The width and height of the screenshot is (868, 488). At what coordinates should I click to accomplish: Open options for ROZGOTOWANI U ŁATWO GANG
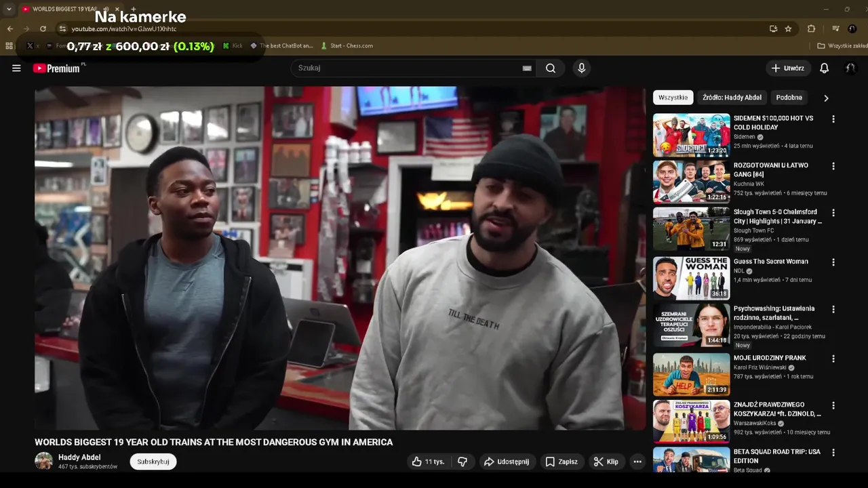[x=833, y=166]
